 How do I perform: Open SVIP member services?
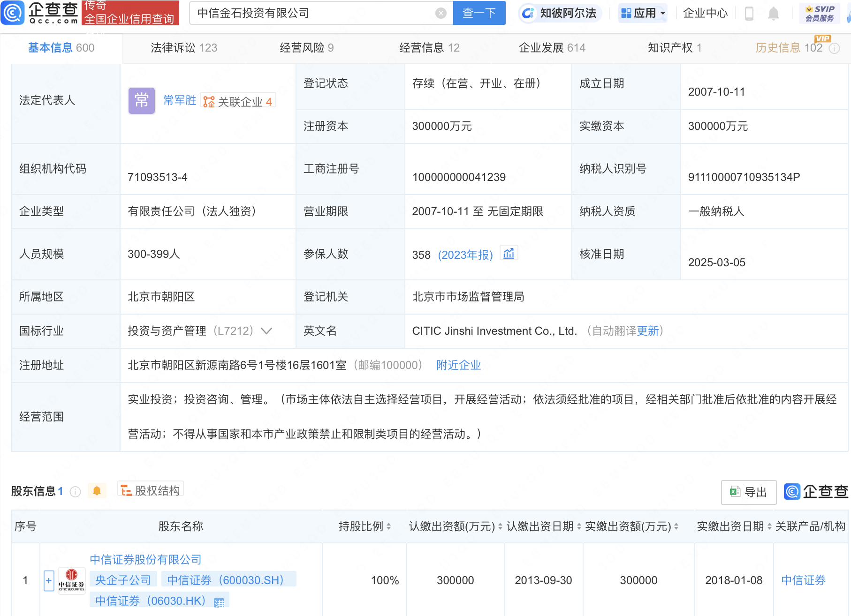click(820, 13)
